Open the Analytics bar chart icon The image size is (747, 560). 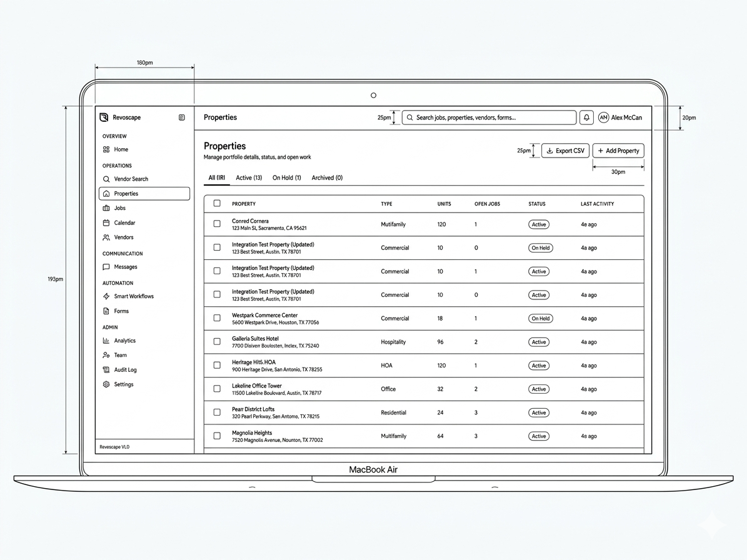click(x=107, y=340)
